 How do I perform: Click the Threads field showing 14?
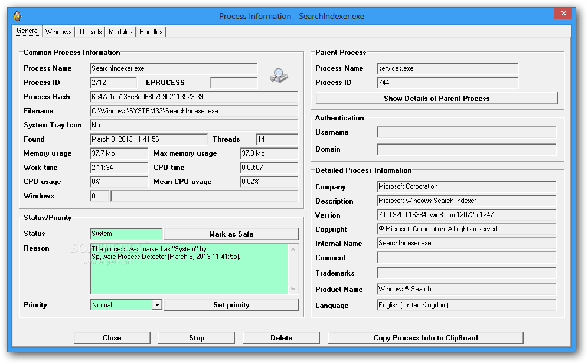point(277,139)
